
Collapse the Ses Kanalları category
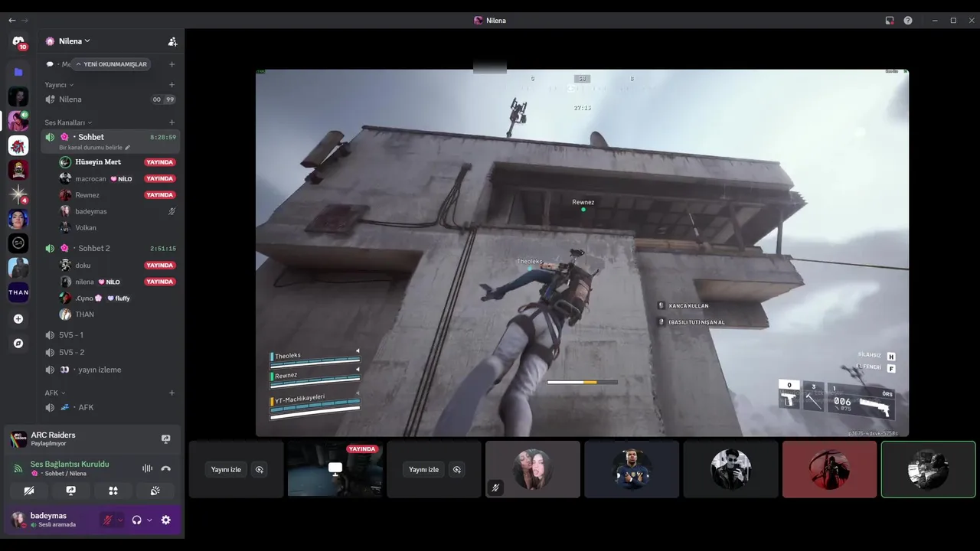click(x=68, y=122)
